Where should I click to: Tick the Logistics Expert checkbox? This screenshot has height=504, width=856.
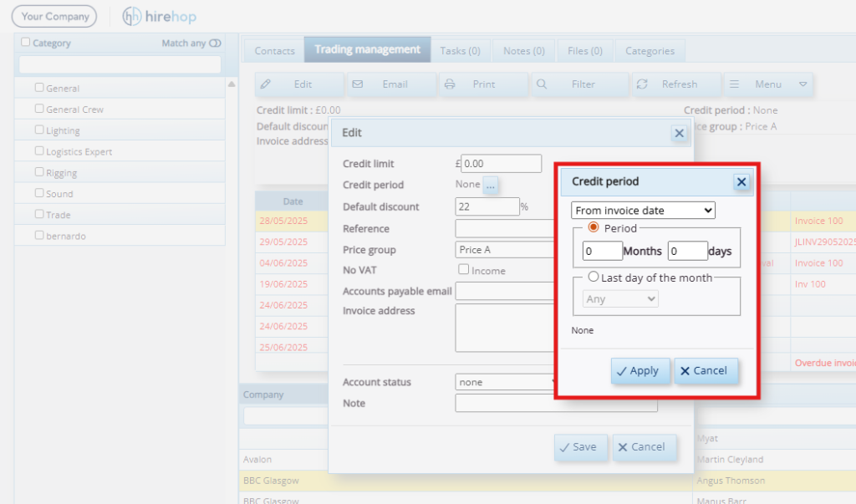39,150
